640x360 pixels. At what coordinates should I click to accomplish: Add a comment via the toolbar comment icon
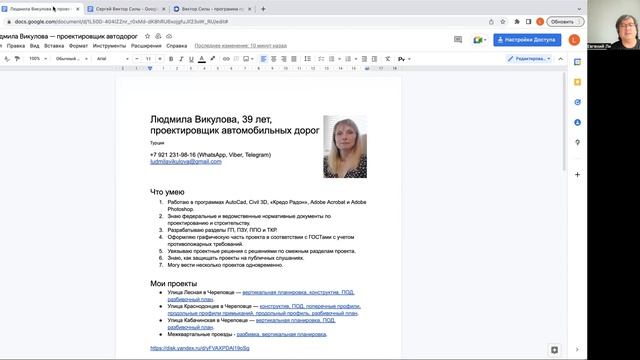[236, 59]
